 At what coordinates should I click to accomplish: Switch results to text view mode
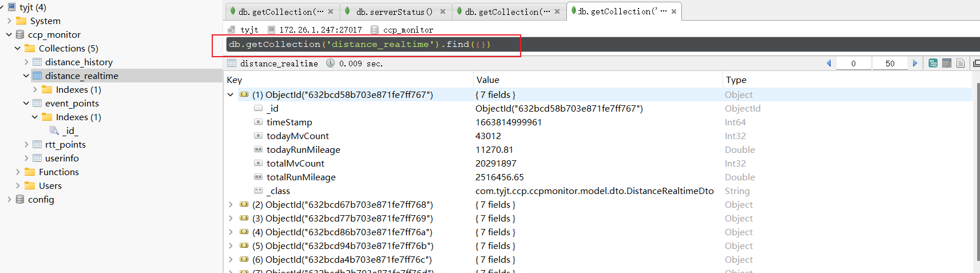[x=961, y=63]
